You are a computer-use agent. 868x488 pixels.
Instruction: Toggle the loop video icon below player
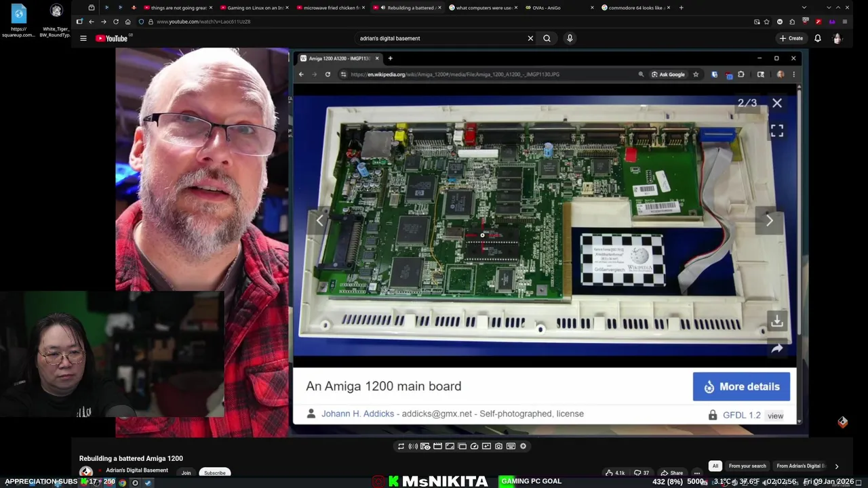401,446
